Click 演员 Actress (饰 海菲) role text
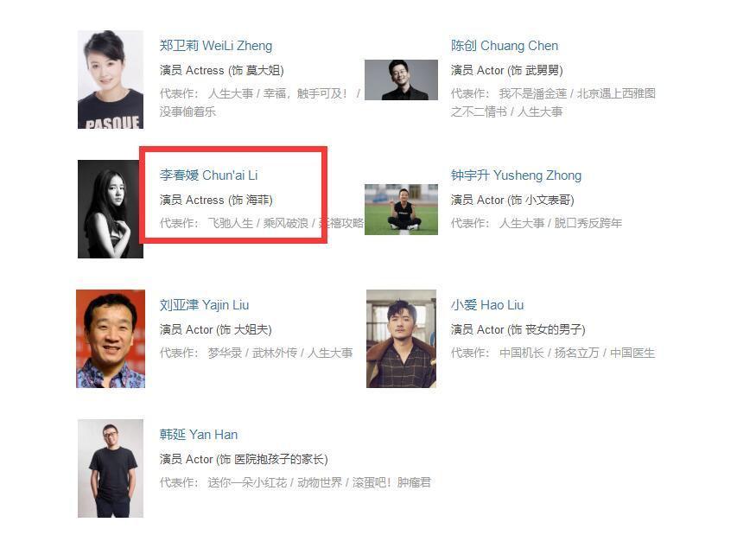 click(x=217, y=201)
